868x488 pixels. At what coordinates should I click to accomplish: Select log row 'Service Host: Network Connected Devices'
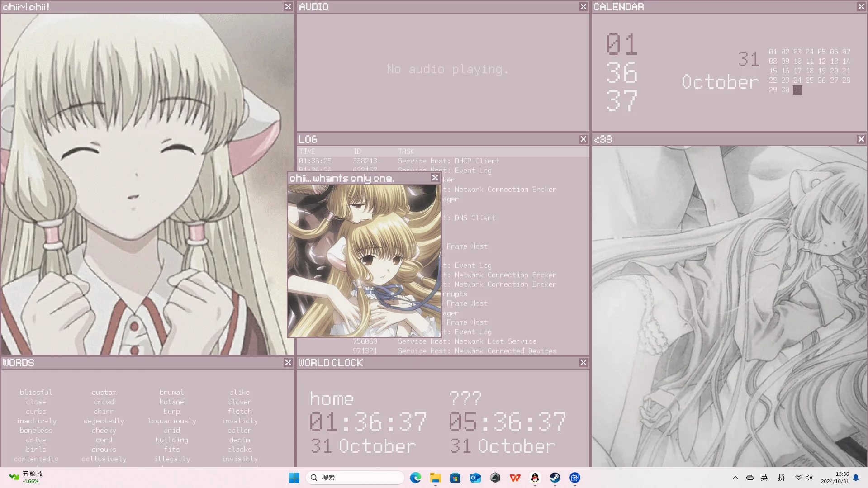click(477, 351)
